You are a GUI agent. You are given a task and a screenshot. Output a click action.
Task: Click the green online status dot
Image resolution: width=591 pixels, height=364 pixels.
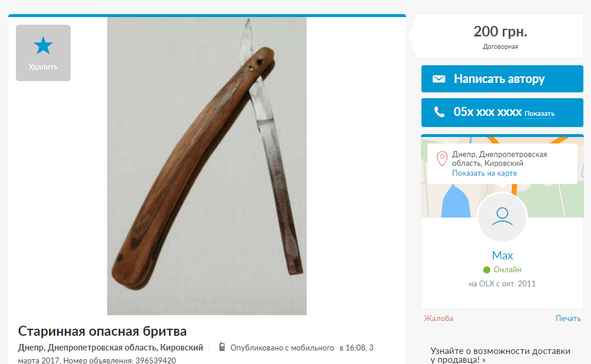tap(487, 270)
